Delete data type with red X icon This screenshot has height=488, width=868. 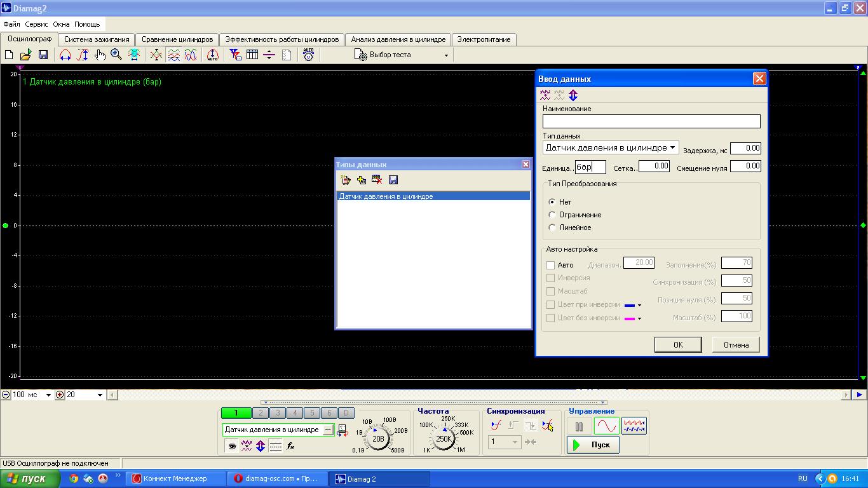click(377, 180)
